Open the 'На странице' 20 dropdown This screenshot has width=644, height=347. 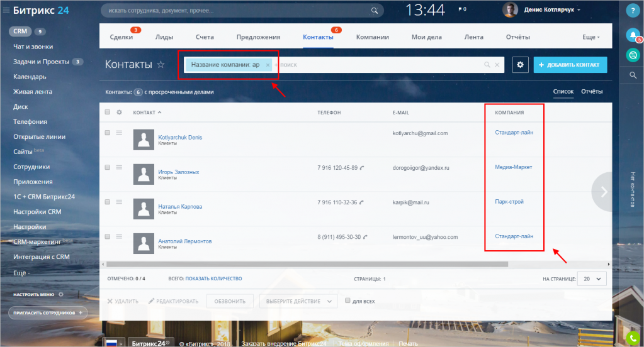click(592, 279)
